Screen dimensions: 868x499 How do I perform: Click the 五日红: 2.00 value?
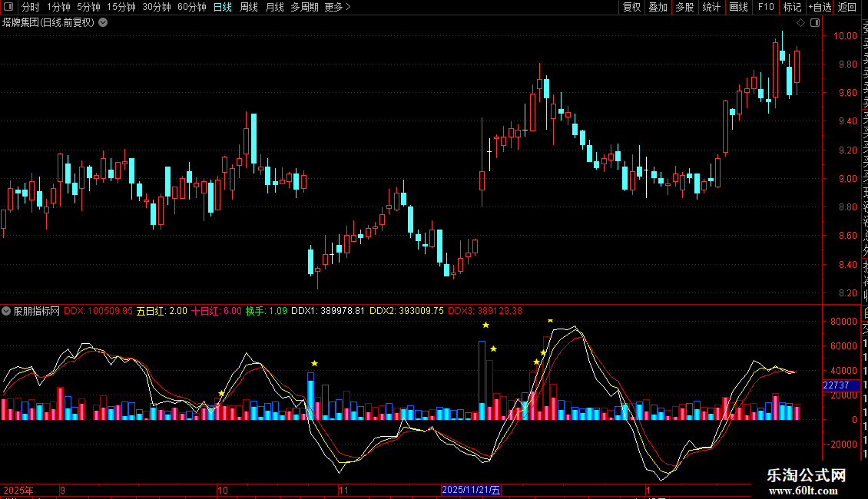[161, 311]
